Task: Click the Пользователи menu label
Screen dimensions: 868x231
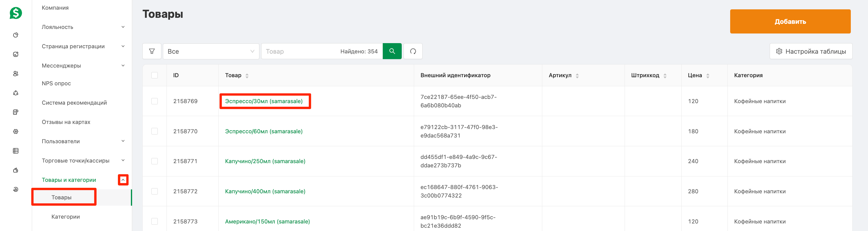Action: tap(61, 141)
